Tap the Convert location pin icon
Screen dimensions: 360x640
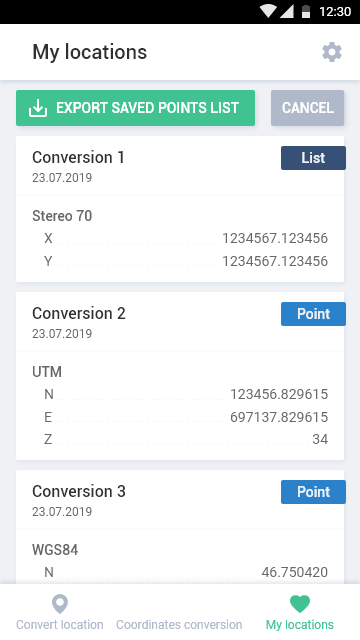pyautogui.click(x=60, y=604)
